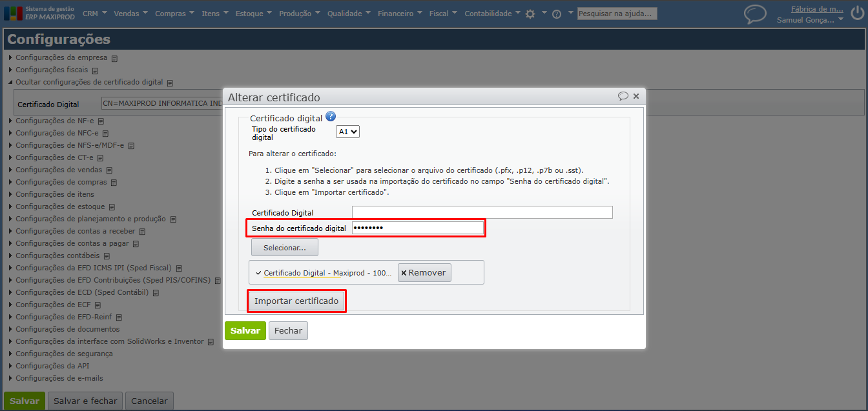The width and height of the screenshot is (868, 411).
Task: Open the Fiscal menu
Action: [x=443, y=14]
